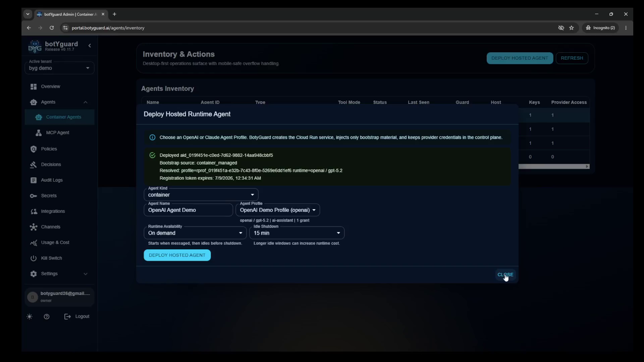Screen dimensions: 644x362
Task: Click the Logout arrow icon
Action: (x=67, y=317)
